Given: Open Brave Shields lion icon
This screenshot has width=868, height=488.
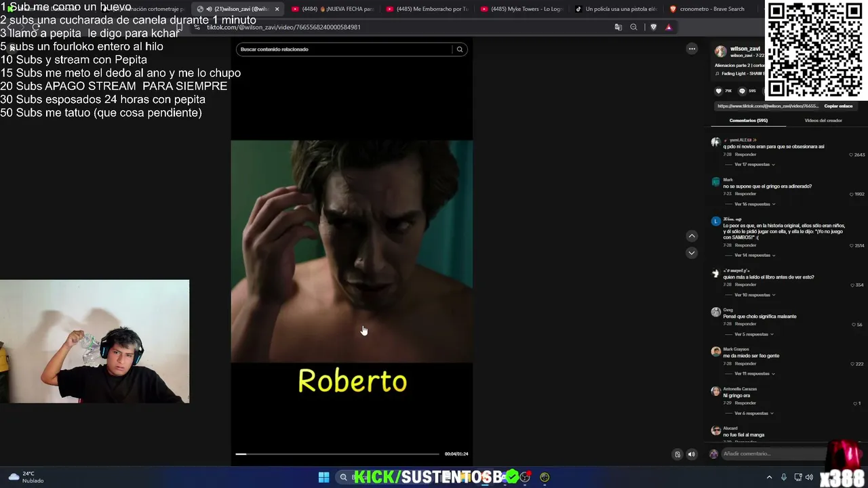Looking at the screenshot, I should point(653,27).
